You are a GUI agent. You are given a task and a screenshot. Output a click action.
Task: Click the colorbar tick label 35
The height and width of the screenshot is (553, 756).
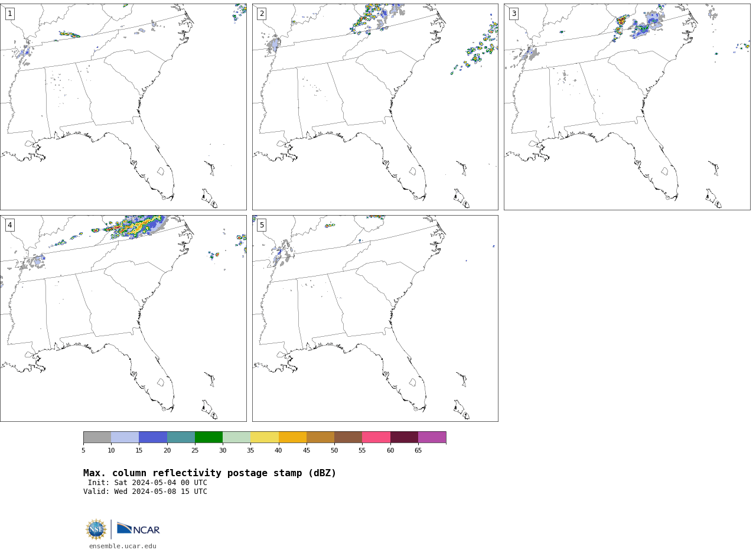[x=250, y=451]
